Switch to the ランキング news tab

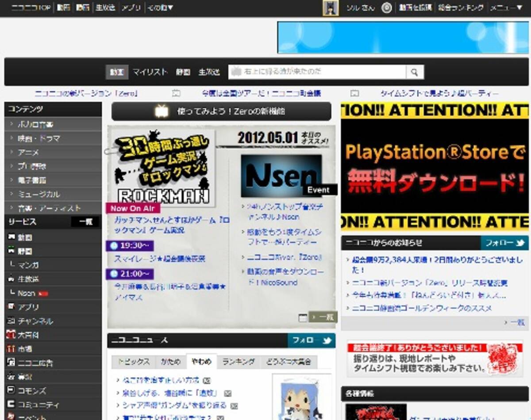coord(239,362)
